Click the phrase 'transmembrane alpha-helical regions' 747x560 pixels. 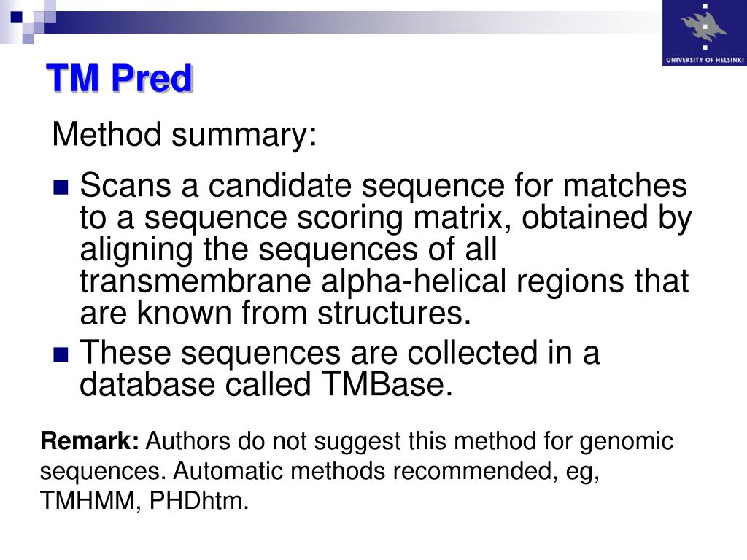point(352,281)
